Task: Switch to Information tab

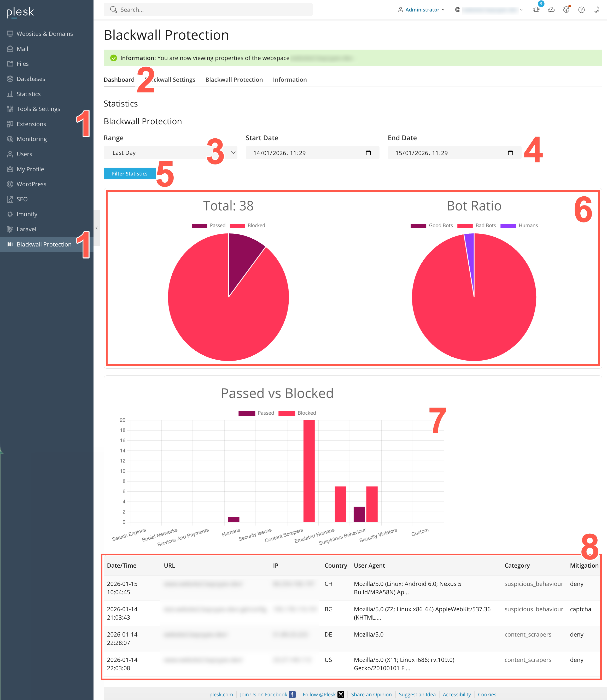Action: 290,80
